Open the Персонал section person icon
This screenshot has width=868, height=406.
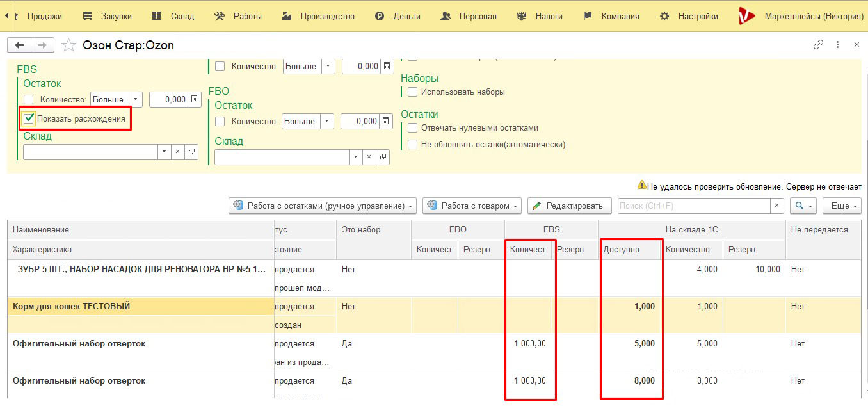469,16
